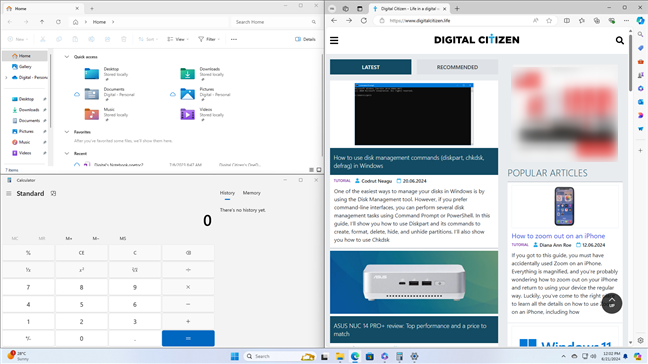This screenshot has width=648, height=364.
Task: Select Gallery in File Explorer navigation pane
Action: pyautogui.click(x=25, y=67)
